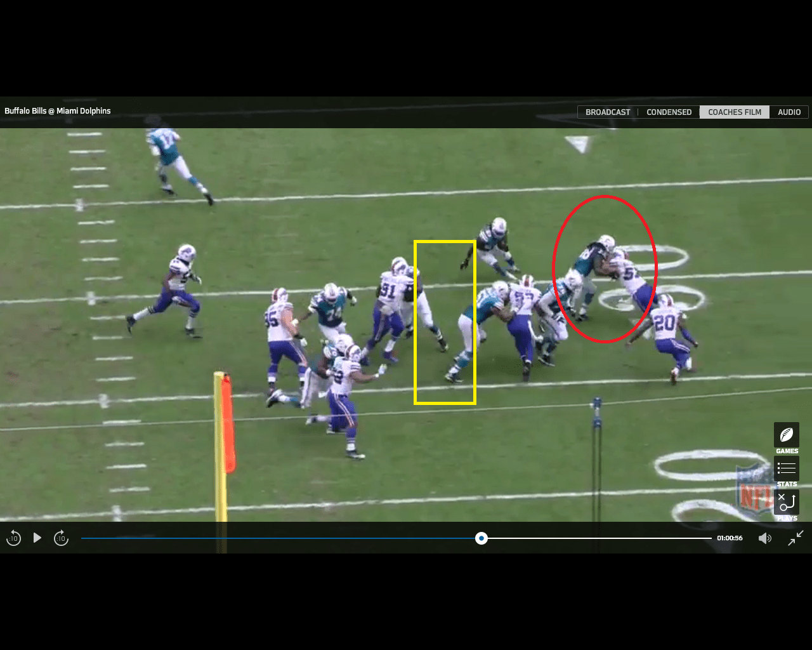The image size is (812, 650).
Task: Open the Stats list icon
Action: [x=786, y=468]
